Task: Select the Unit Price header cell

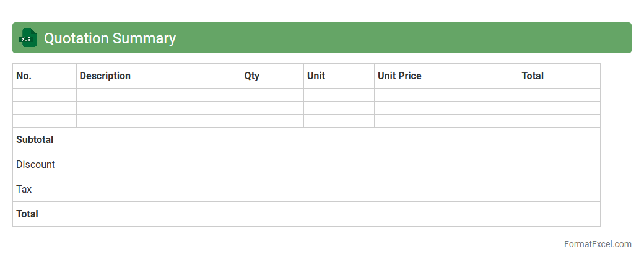Action: point(399,76)
